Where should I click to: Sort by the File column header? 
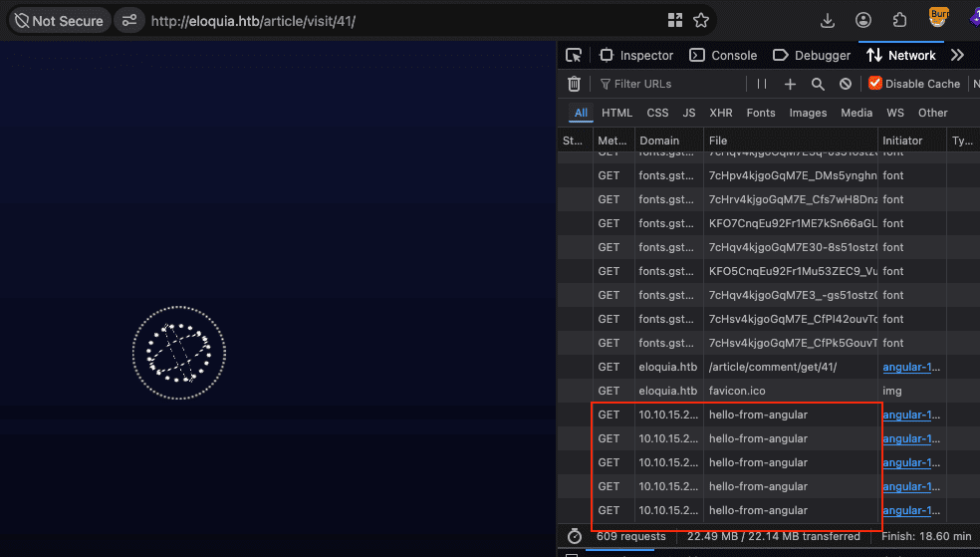tap(791, 140)
